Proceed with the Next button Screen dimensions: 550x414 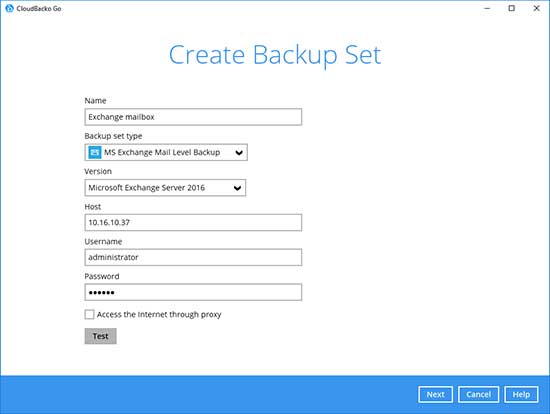pyautogui.click(x=435, y=395)
